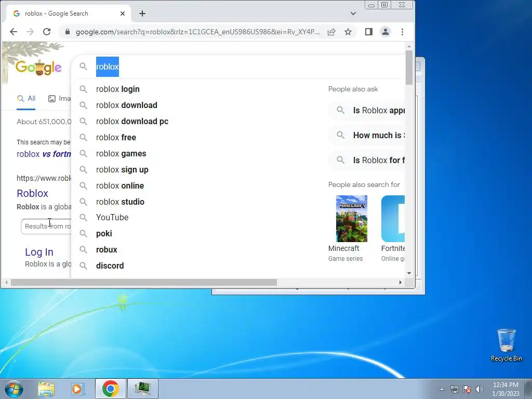Open the 'roblox vs fortn...' link
The width and height of the screenshot is (532, 399).
pyautogui.click(x=44, y=154)
